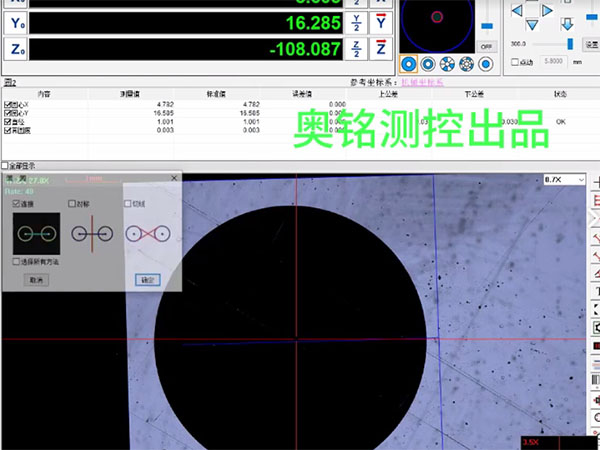Turn off lighting with OFF button
This screenshot has width=600, height=450.
(487, 46)
